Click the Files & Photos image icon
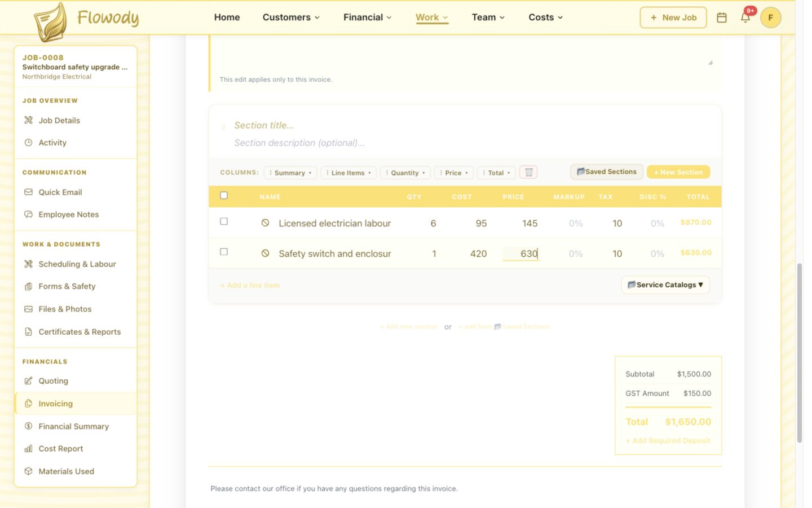 [28, 309]
